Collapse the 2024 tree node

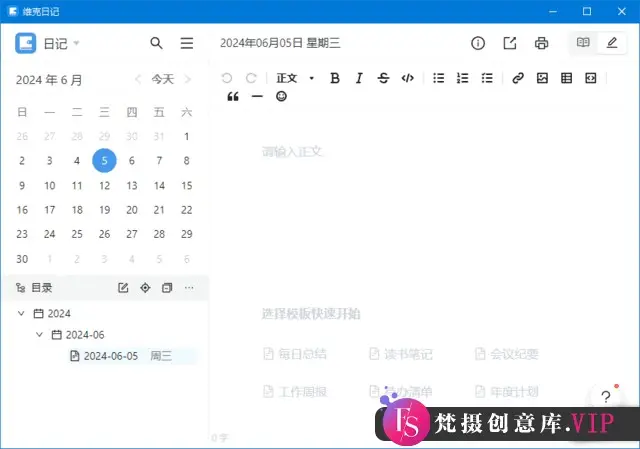point(21,313)
